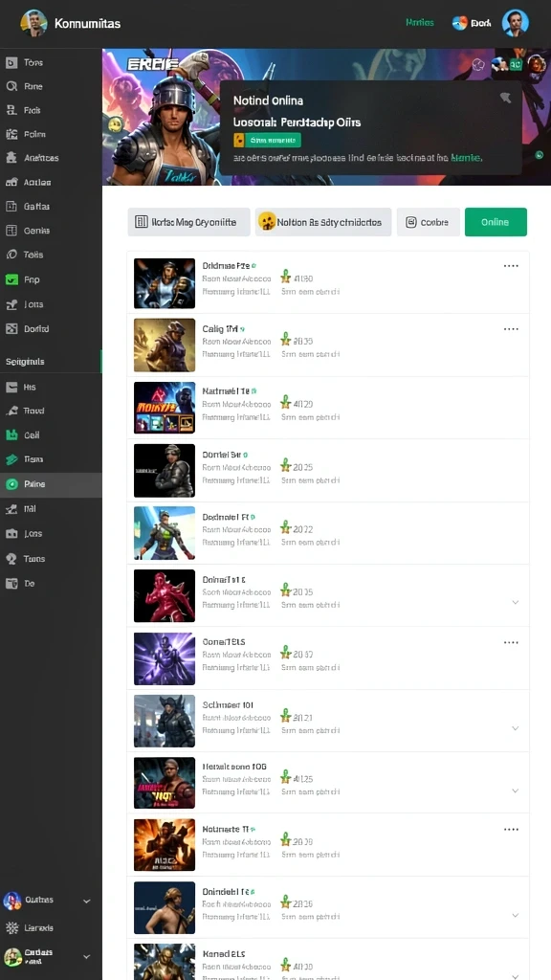The width and height of the screenshot is (551, 980).
Task: Select the first filter tab with grid icon
Action: (x=188, y=222)
